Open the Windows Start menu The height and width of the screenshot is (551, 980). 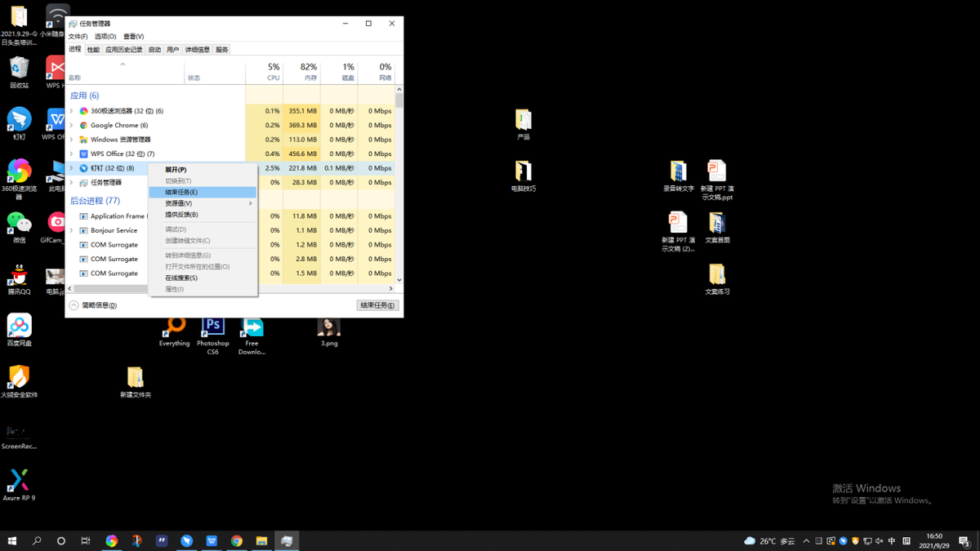[x=12, y=540]
